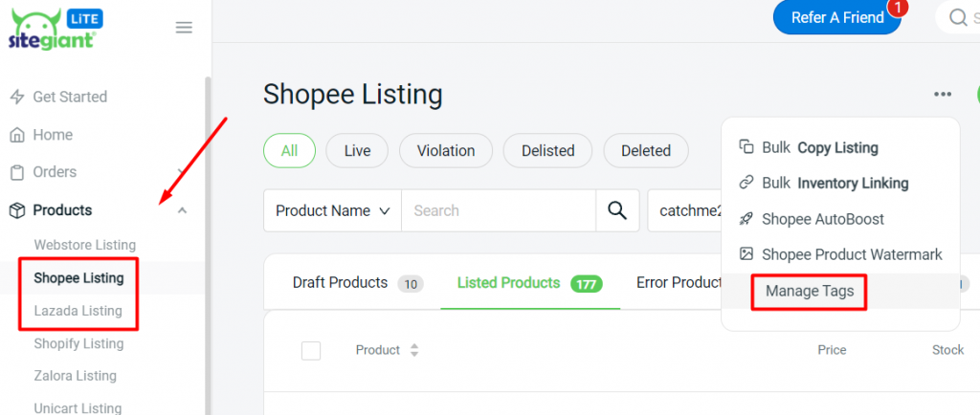Screen dimensions: 980x415
Task: Click the Home house icon
Action: (x=16, y=135)
